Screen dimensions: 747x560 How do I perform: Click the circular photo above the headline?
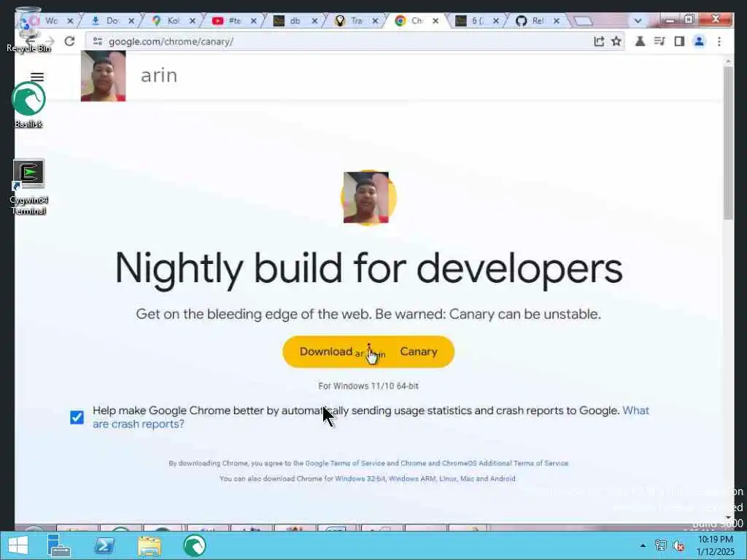[x=368, y=197]
